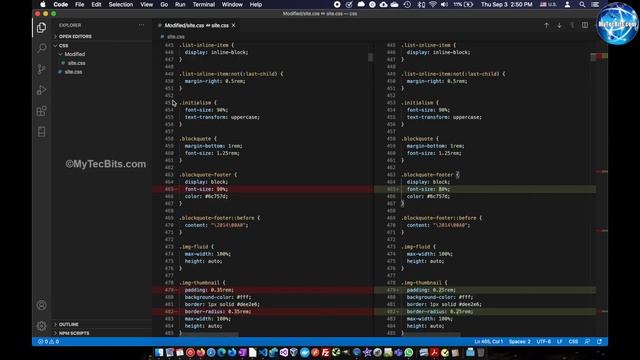This screenshot has width=640, height=360.
Task: Click site.css in the breadcrumb
Action: (x=176, y=36)
